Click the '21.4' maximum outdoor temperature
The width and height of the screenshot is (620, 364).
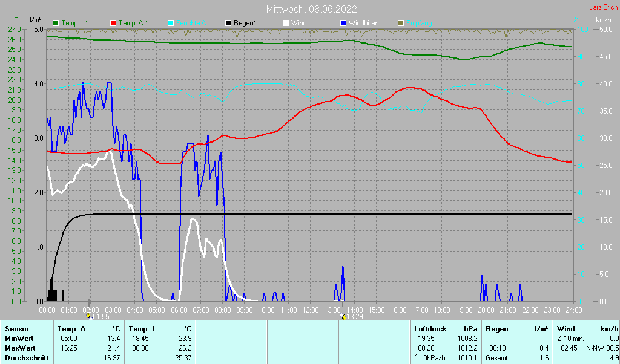coord(113,349)
